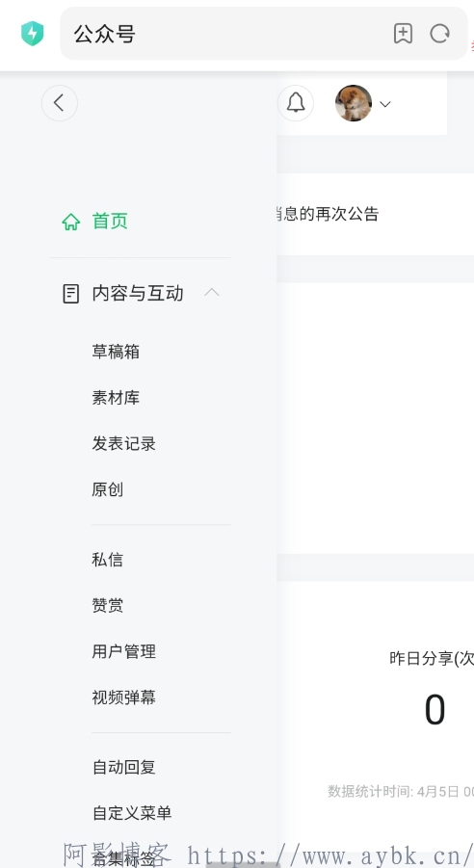Select 素材库 in sidebar
Image resolution: width=474 pixels, height=868 pixels.
(x=116, y=398)
